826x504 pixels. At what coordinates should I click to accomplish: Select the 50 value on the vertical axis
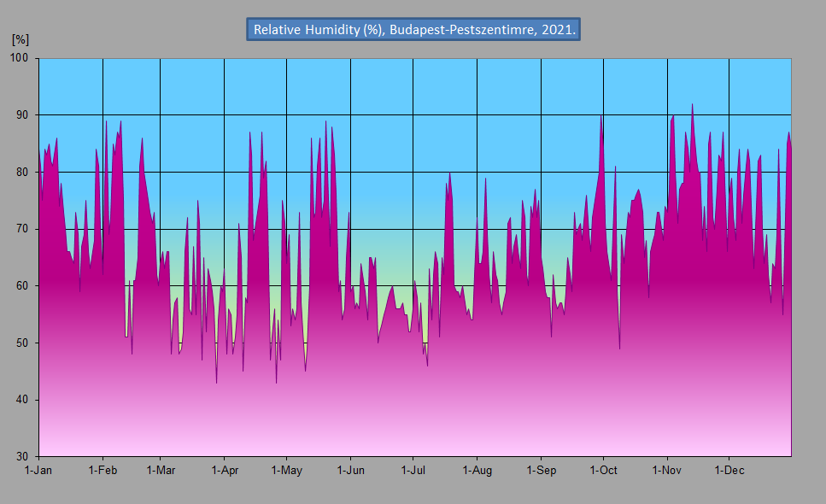22,343
